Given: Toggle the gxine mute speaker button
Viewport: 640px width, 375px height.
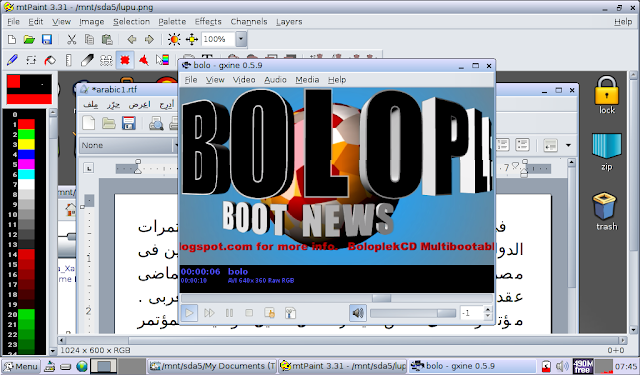Looking at the screenshot, I should point(358,313).
